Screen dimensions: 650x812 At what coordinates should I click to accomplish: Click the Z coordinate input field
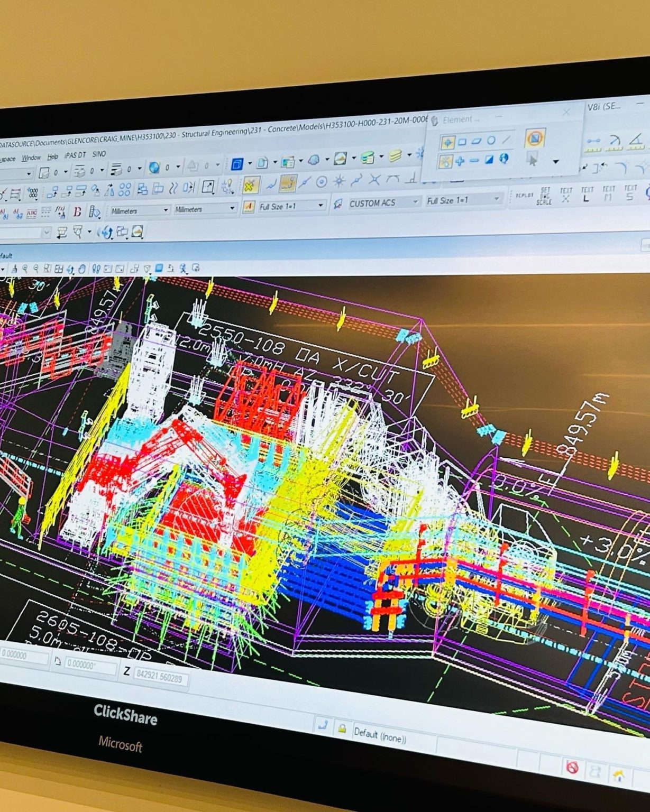pos(160,677)
